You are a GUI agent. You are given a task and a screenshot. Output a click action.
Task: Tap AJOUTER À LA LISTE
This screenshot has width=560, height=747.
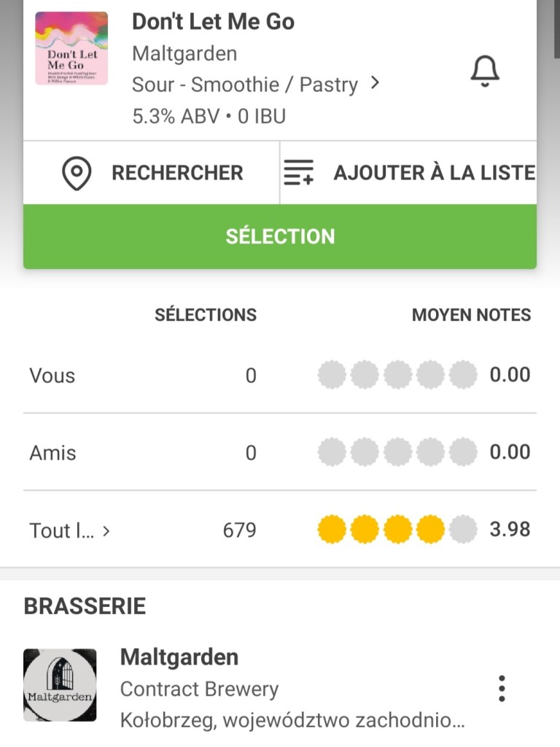[434, 173]
